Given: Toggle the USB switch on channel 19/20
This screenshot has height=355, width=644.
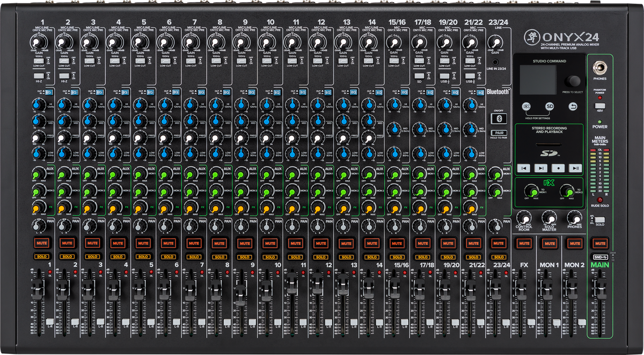Looking at the screenshot, I should point(444,77).
